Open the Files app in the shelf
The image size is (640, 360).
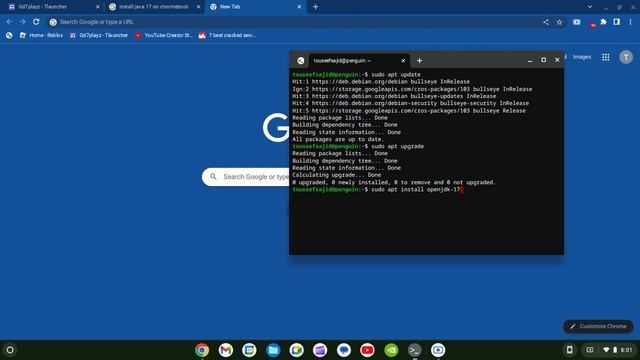(x=273, y=350)
